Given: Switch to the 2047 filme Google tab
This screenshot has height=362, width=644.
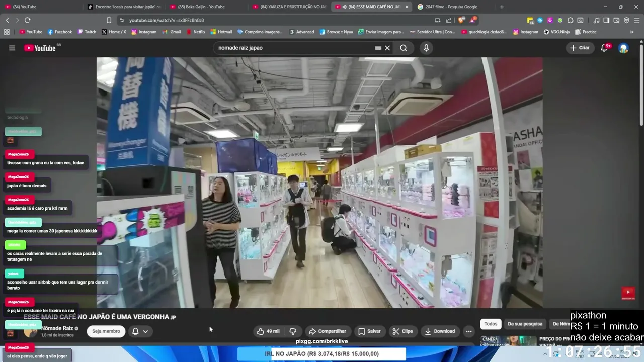Looking at the screenshot, I should coord(453,7).
